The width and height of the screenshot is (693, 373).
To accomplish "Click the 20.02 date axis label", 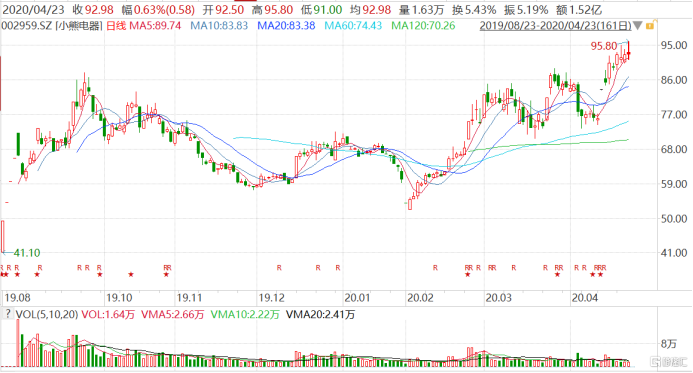I will pyautogui.click(x=420, y=297).
